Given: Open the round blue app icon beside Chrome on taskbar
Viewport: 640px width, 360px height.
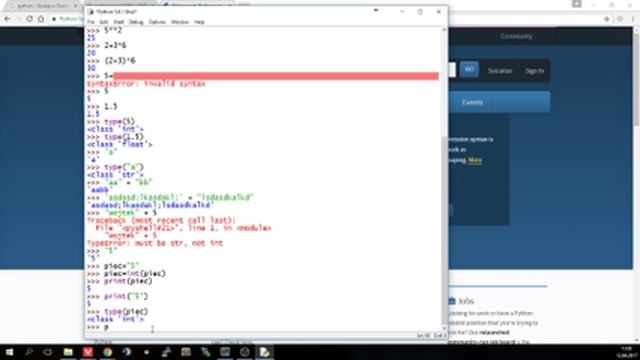Looking at the screenshot, I should [x=127, y=352].
